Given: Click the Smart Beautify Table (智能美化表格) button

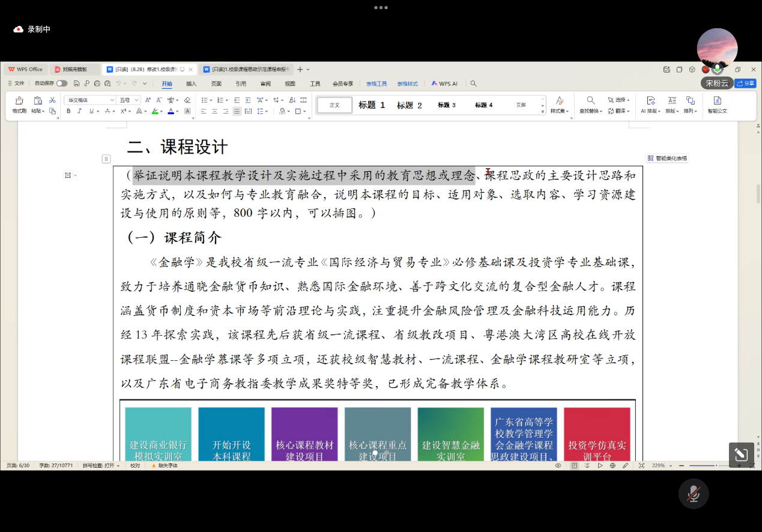Looking at the screenshot, I should tap(667, 159).
